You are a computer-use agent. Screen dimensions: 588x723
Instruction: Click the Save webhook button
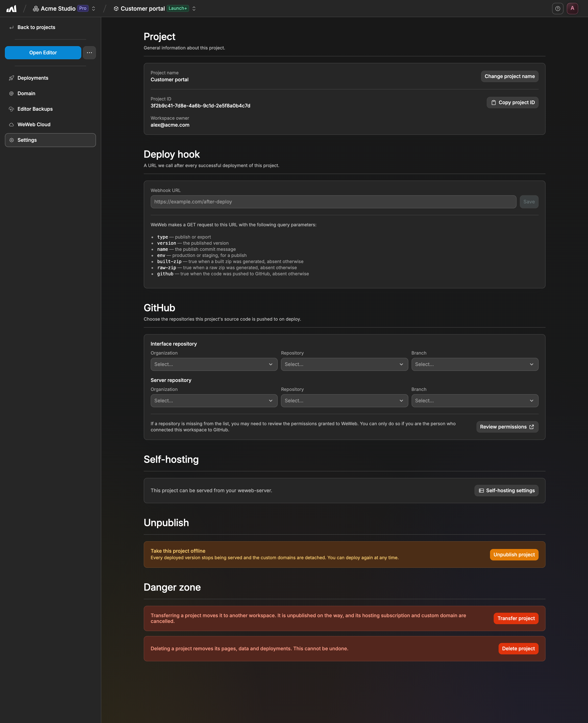(529, 202)
